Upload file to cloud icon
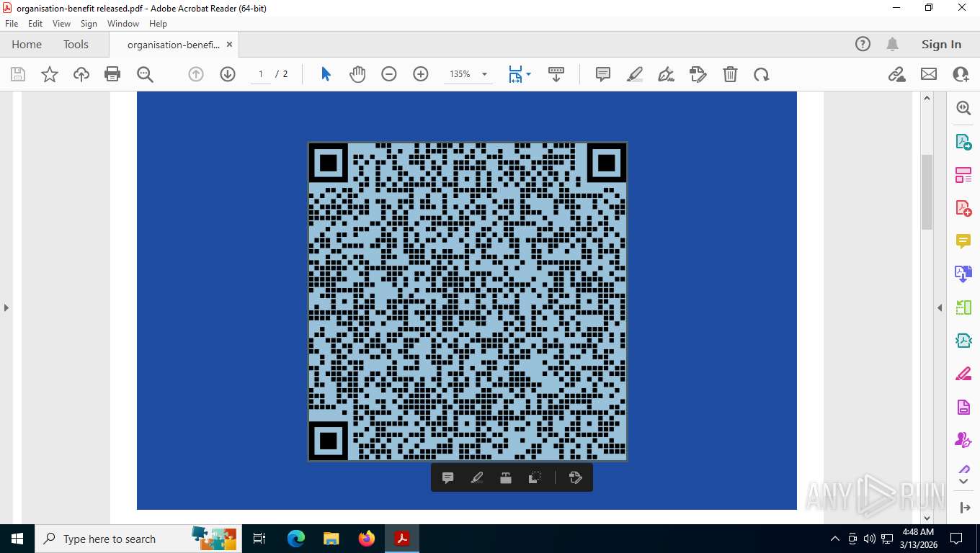Screen dimensions: 980x553 pos(81,74)
